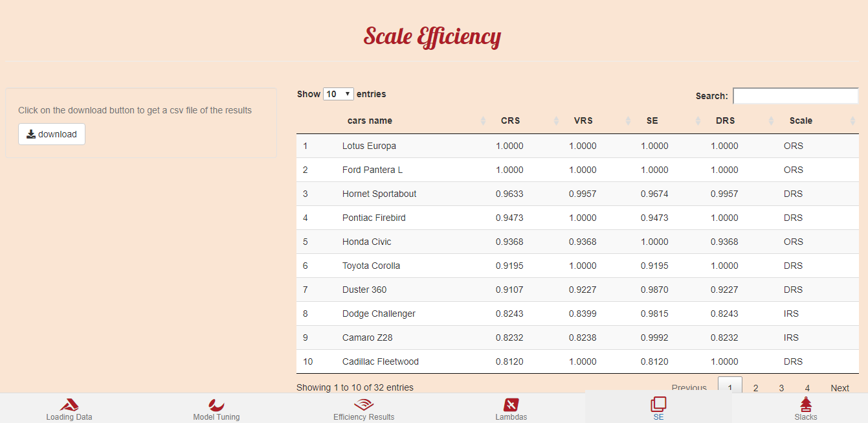Click the download csv button

[52, 134]
